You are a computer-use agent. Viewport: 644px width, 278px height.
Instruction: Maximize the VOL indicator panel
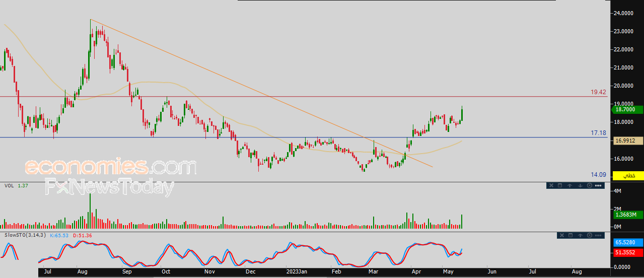click(x=560, y=186)
